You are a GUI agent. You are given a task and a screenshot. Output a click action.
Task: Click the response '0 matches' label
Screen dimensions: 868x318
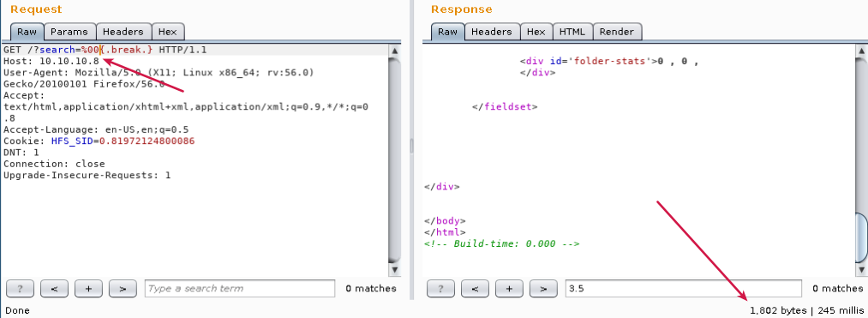[837, 289]
